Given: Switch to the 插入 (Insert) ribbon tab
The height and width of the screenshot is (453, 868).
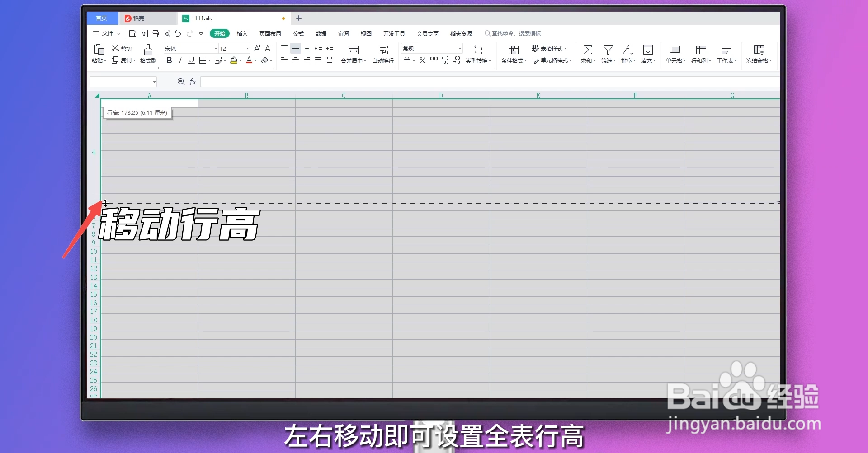Looking at the screenshot, I should tap(242, 33).
